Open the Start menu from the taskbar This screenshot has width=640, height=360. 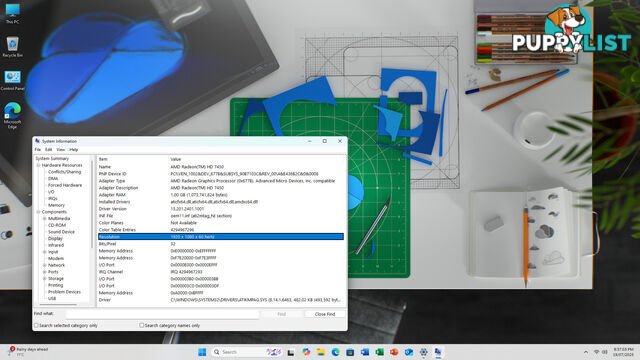pos(202,352)
